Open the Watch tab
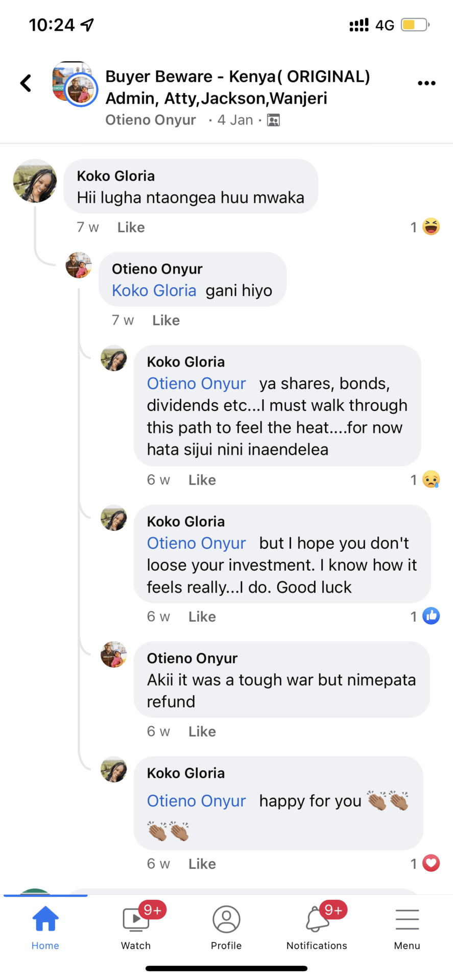Screen dimensions: 453x980 (136, 926)
